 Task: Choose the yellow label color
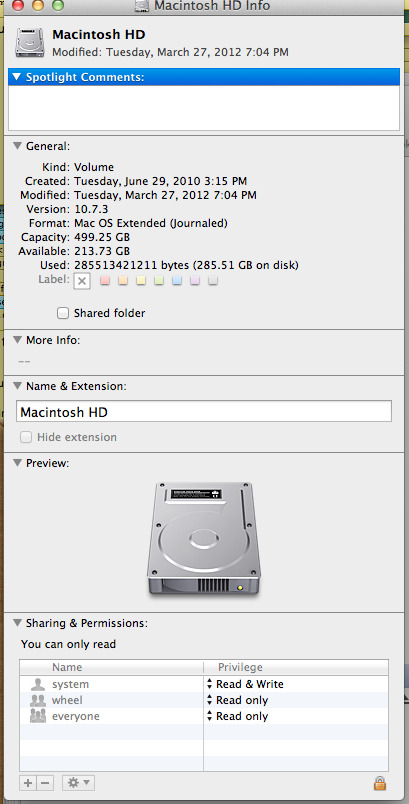[141, 280]
